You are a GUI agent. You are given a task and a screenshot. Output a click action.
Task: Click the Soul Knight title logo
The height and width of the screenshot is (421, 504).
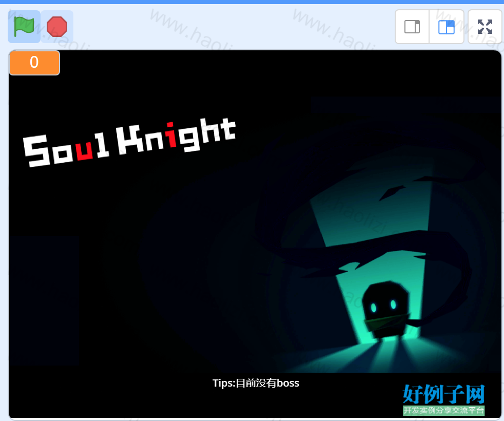[129, 143]
